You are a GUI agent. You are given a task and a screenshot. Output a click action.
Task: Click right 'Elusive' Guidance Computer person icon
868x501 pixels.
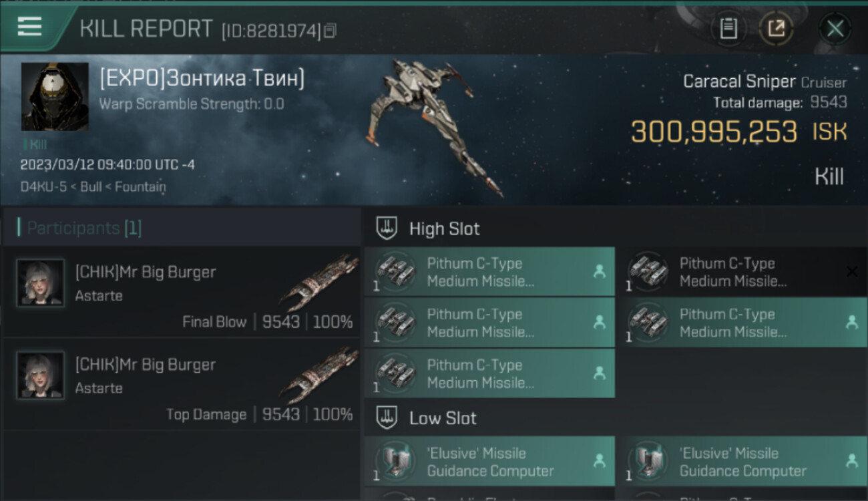pos(851,460)
